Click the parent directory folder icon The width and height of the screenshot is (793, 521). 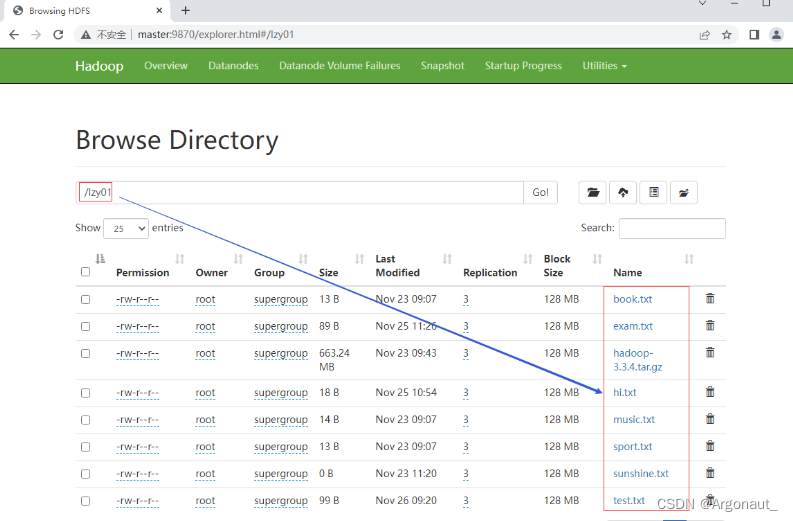coord(594,193)
